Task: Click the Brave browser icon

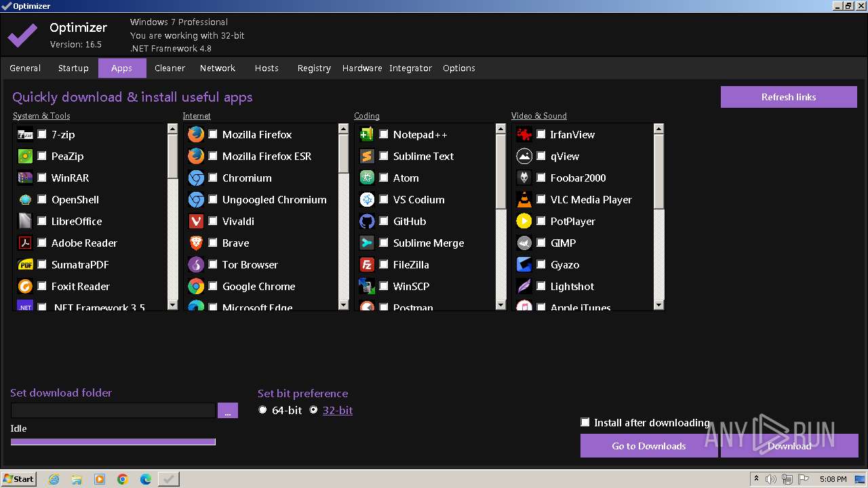Action: (x=196, y=243)
